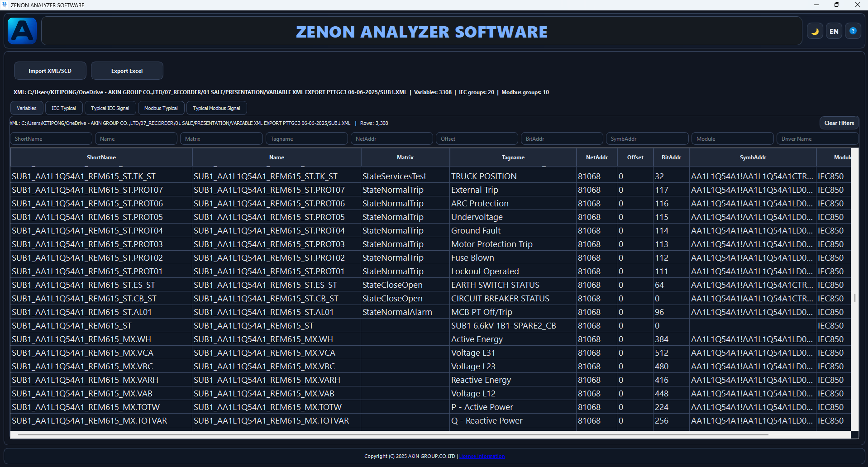Sort by the NetAddr column header
868x467 pixels.
pos(597,157)
